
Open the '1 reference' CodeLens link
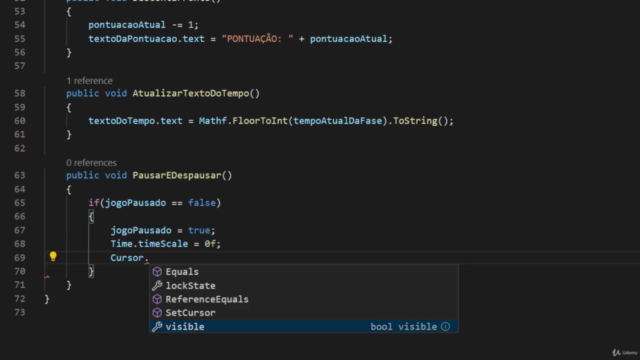(89, 81)
